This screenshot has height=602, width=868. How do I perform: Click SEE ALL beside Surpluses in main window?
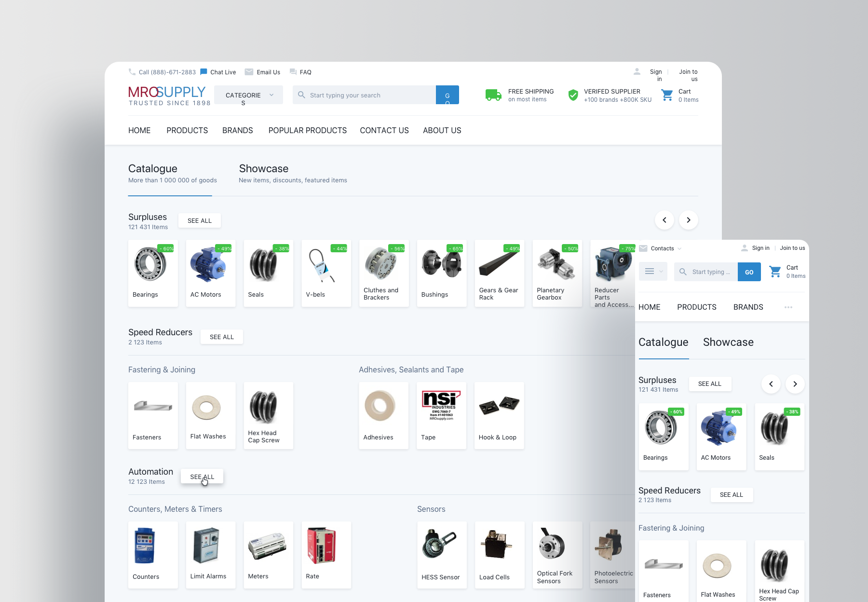click(x=200, y=220)
